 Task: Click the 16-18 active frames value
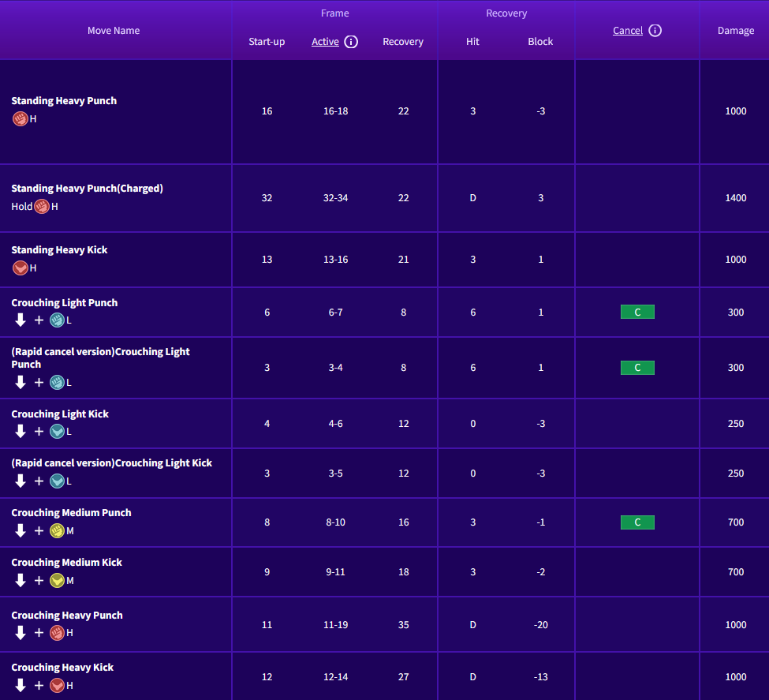(x=335, y=111)
